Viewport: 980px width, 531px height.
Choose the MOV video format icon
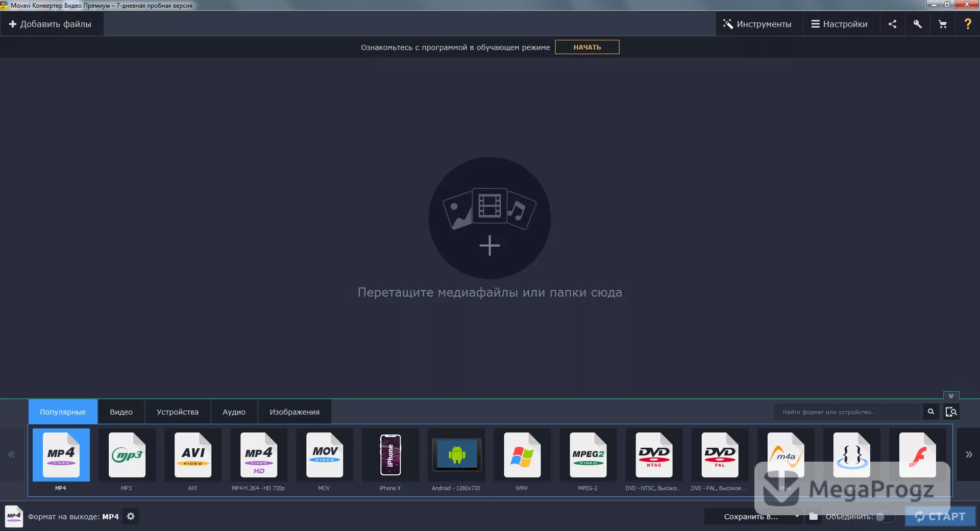325,455
